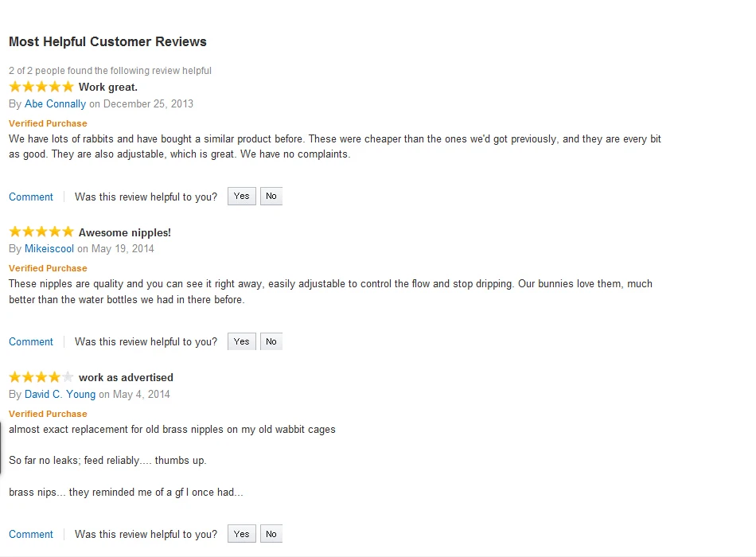Vote No on the Awesome nipples review
This screenshot has width=756, height=557.
(271, 341)
